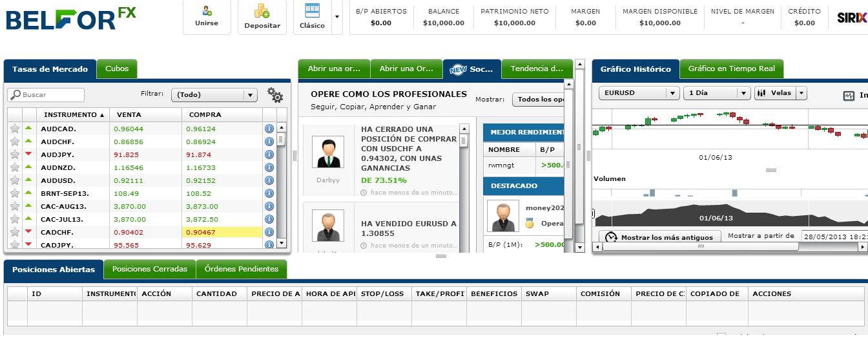Click the search magnifier icon
The width and height of the screenshot is (868, 340).
click(x=15, y=95)
